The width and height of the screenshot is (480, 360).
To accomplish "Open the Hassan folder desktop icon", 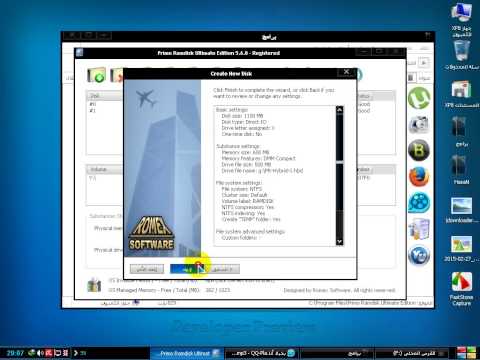I will pos(462,169).
